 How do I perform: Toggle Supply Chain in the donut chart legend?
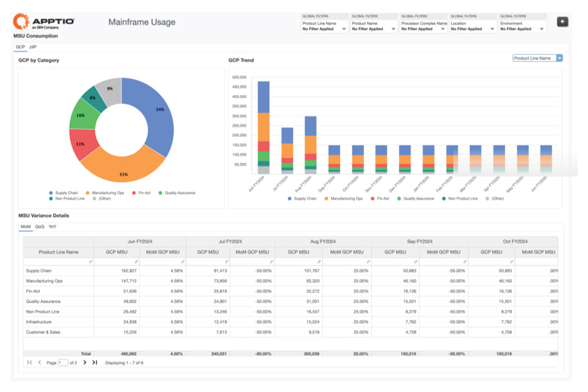pyautogui.click(x=63, y=193)
